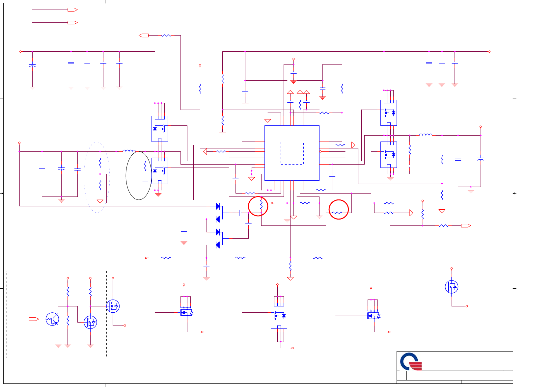Viewport: 555px width, 392px height.
Task: Select the capacitor inside the black ellipse
Action: point(145,181)
